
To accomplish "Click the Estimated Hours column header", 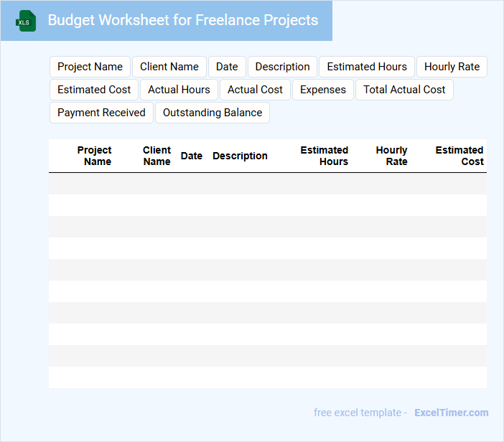I will [325, 156].
